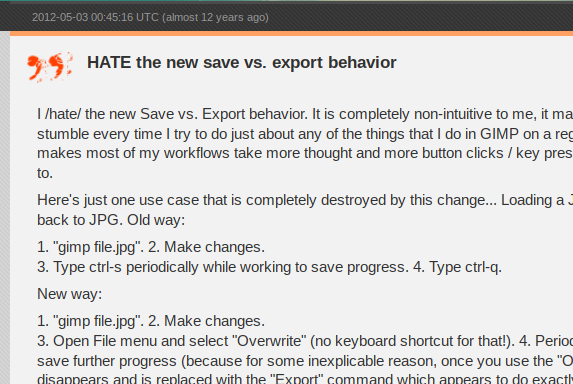Click the gray striped strip beside the post
This screenshot has height=384, width=573.
(5, 208)
